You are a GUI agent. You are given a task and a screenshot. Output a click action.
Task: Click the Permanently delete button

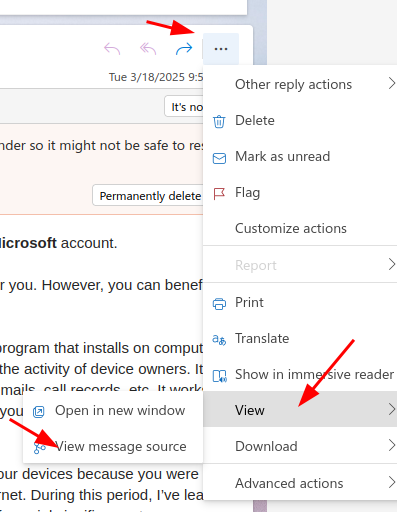(148, 196)
